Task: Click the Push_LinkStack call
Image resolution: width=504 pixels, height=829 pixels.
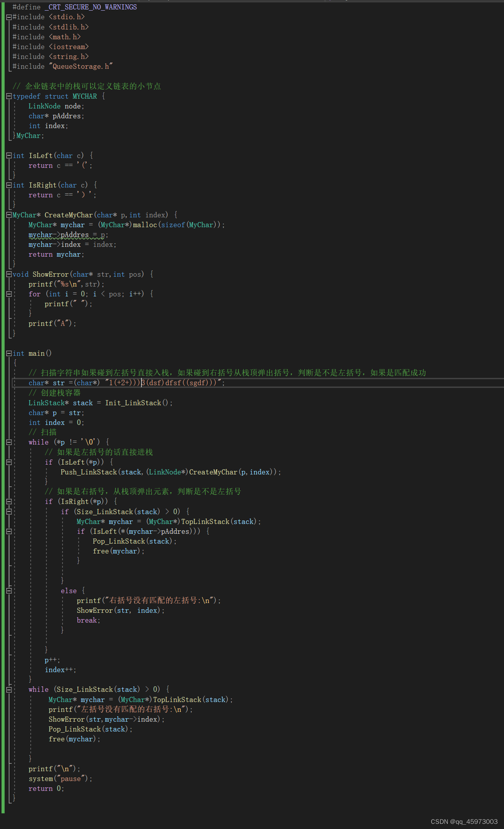Action: (170, 472)
